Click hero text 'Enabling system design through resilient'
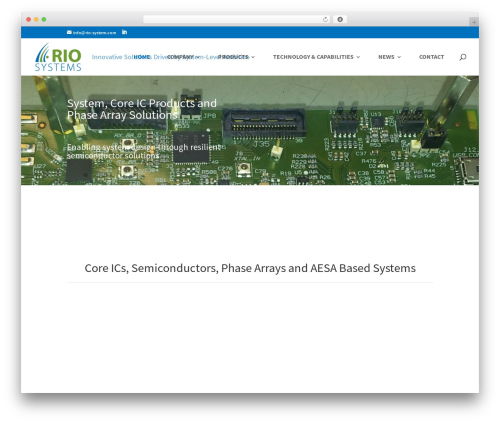Viewport: 500px width, 423px height. tap(144, 147)
